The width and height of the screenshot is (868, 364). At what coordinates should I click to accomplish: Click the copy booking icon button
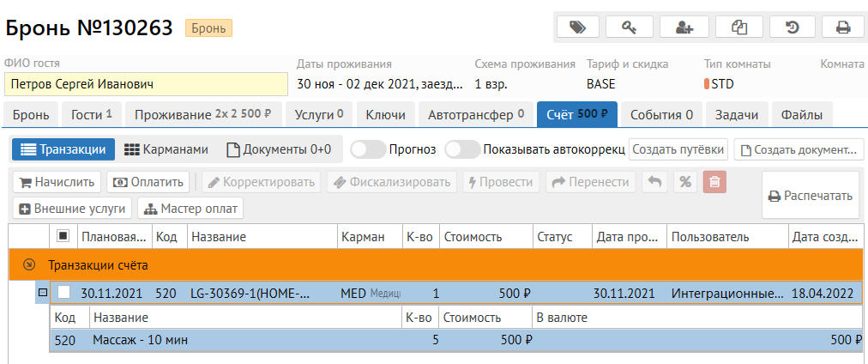(739, 27)
